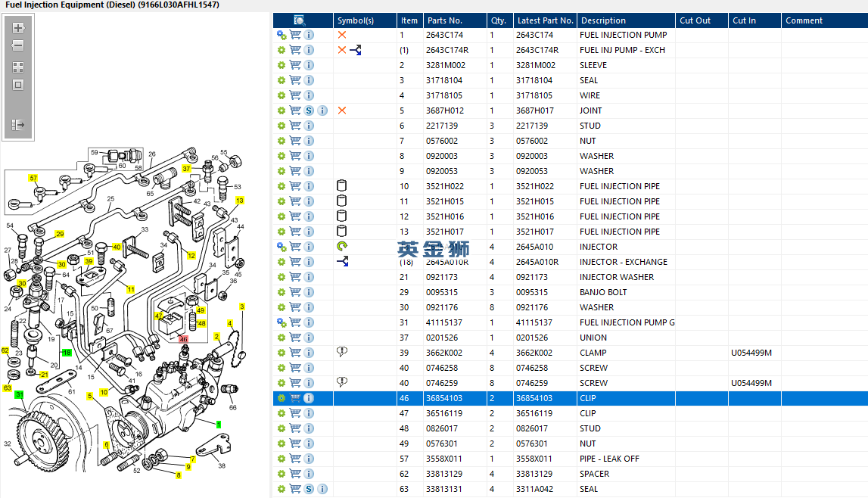Add SLEEVE 3281M002 to cart
Viewport: 868px width, 498px height.
296,65
